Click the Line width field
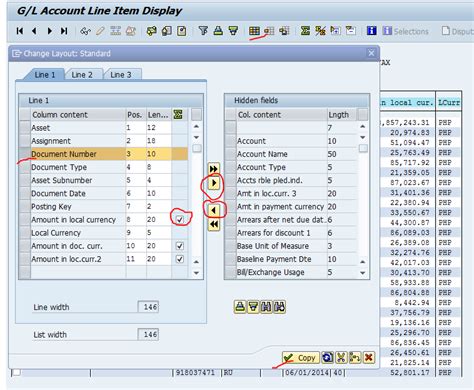 tap(148, 307)
